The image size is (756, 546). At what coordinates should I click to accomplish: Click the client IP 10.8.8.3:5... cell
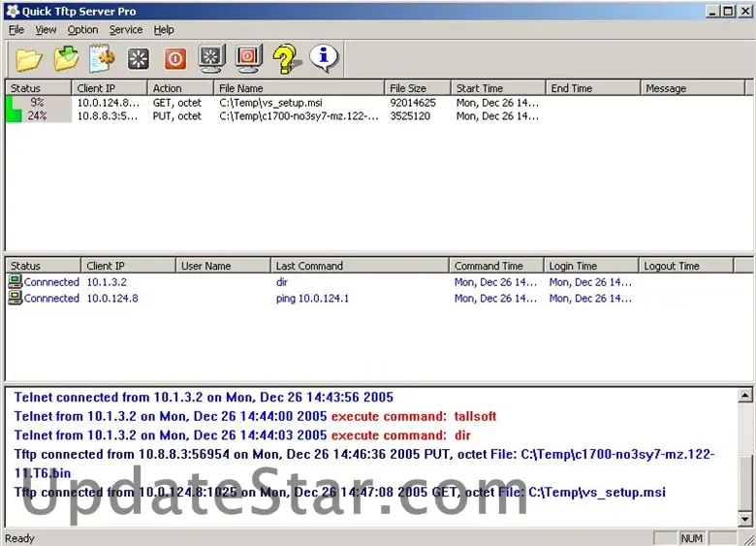click(107, 115)
